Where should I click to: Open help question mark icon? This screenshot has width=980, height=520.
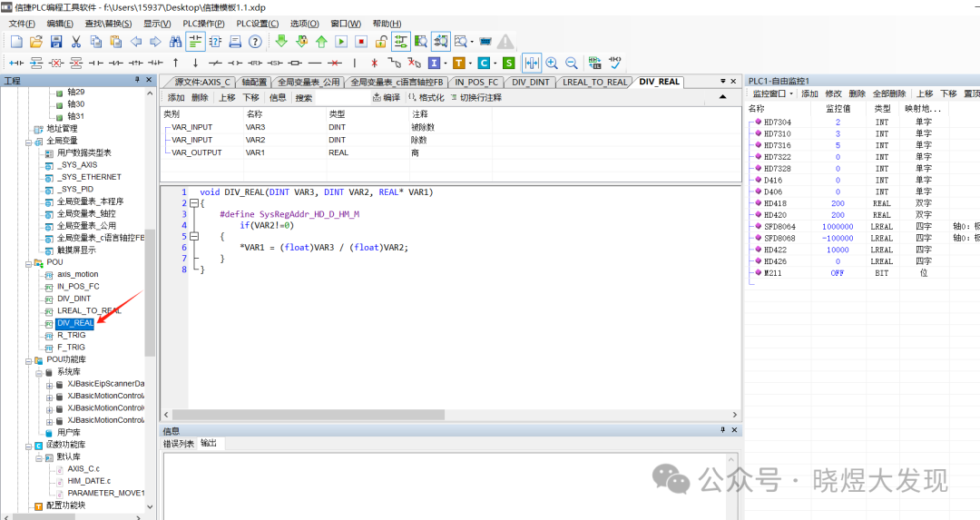pos(255,42)
